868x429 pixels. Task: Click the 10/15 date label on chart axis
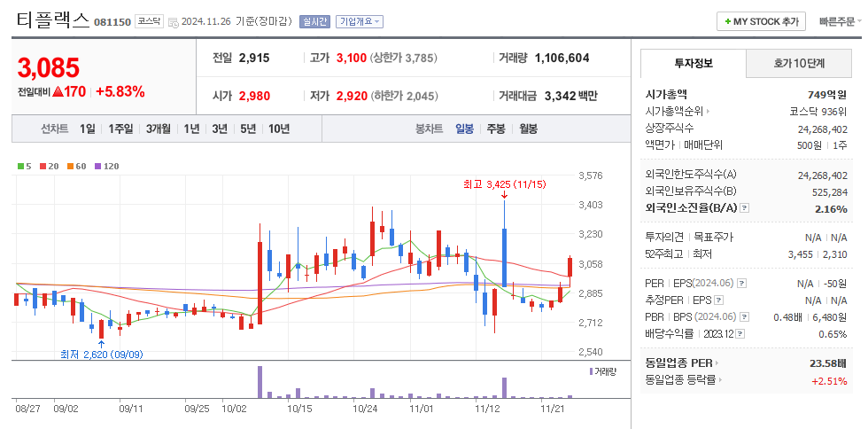pos(300,409)
